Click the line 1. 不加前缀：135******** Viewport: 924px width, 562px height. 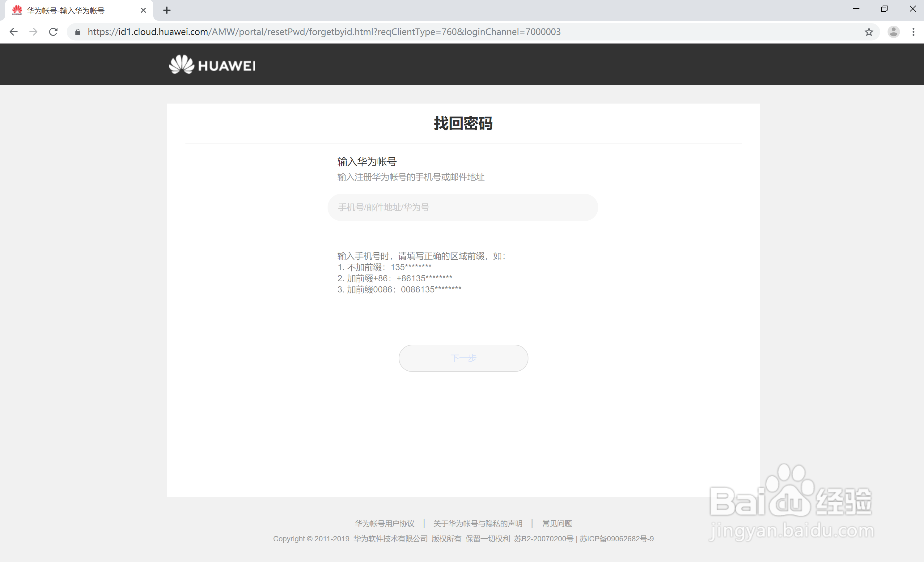click(x=384, y=267)
